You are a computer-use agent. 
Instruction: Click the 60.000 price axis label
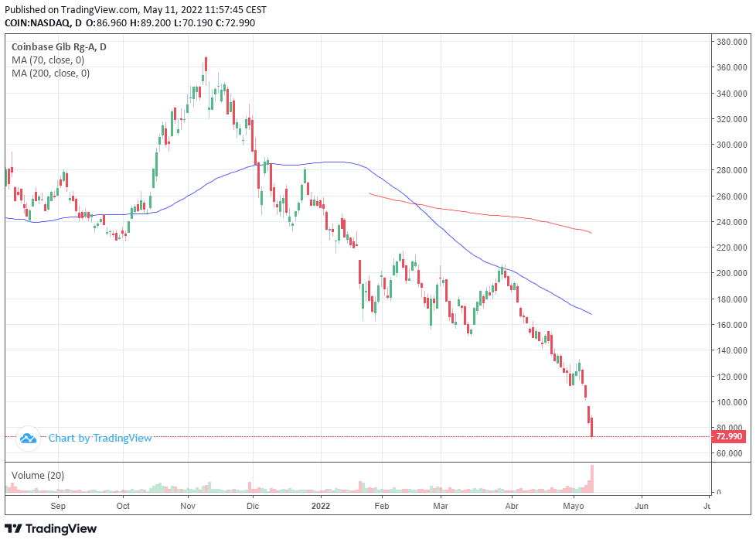pos(729,453)
